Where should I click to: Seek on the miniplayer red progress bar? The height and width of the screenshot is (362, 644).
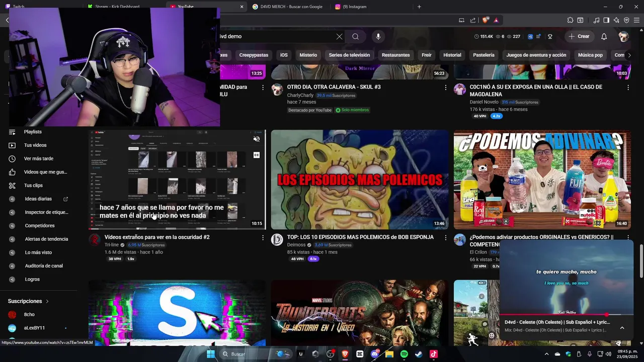(566, 315)
